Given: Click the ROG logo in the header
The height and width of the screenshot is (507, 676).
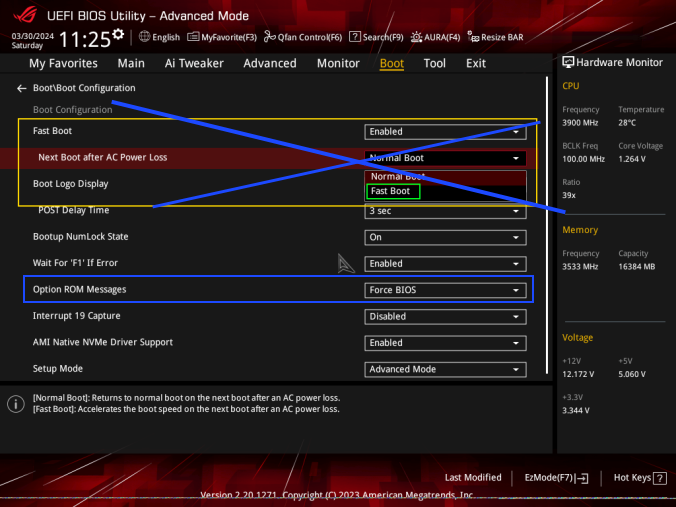Looking at the screenshot, I should 25,15.
